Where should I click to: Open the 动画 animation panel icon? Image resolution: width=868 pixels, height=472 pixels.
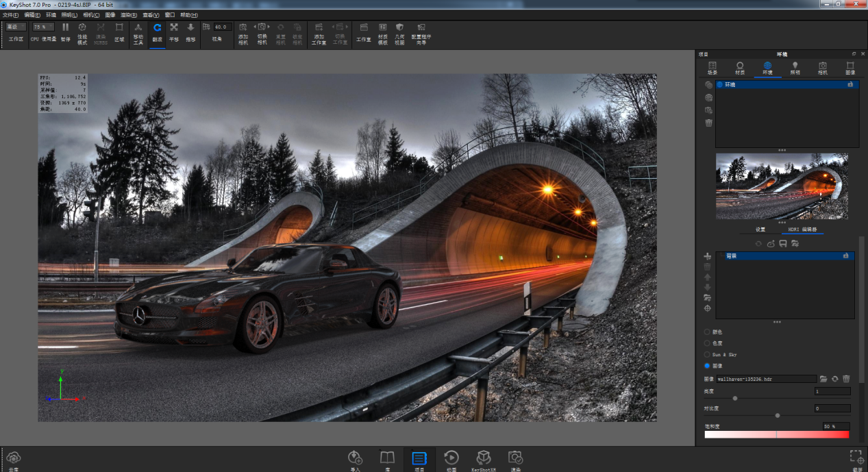point(451,458)
